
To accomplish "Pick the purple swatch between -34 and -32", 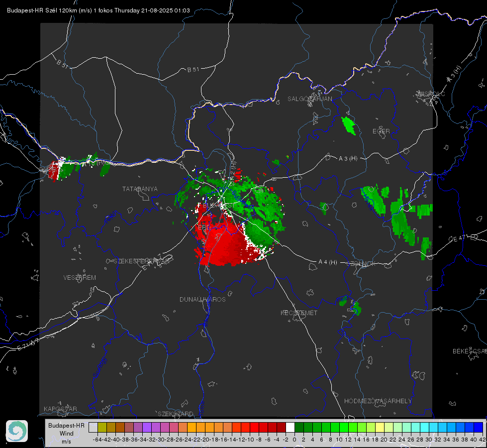I will [147, 427].
